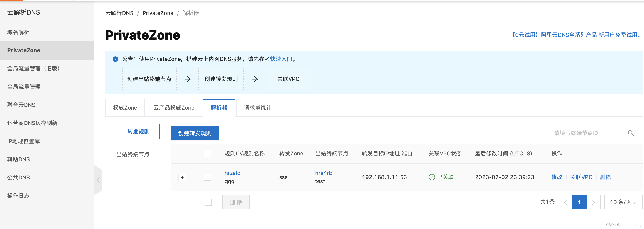Select 域名解析 in the left sidebar
This screenshot has height=229, width=644.
click(18, 32)
